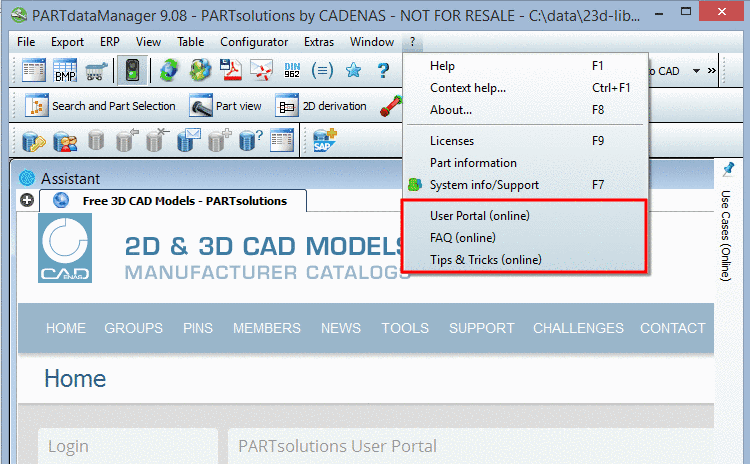Click the globe refresh arrows icon

pos(168,70)
